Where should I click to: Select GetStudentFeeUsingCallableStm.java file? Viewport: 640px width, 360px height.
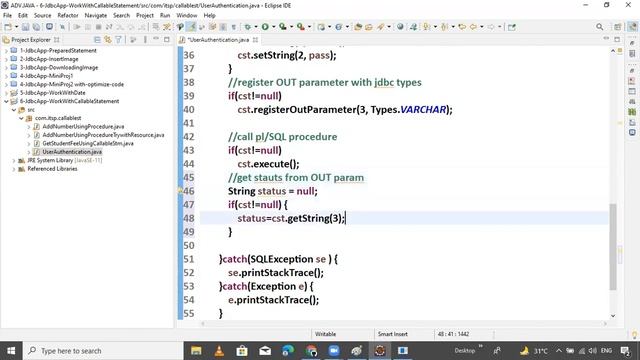(88, 143)
